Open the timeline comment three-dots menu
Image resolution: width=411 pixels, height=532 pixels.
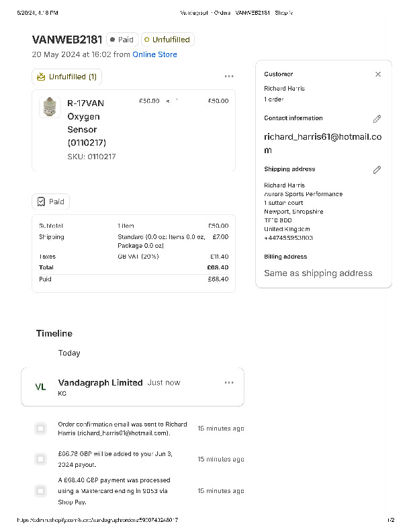pyautogui.click(x=229, y=382)
